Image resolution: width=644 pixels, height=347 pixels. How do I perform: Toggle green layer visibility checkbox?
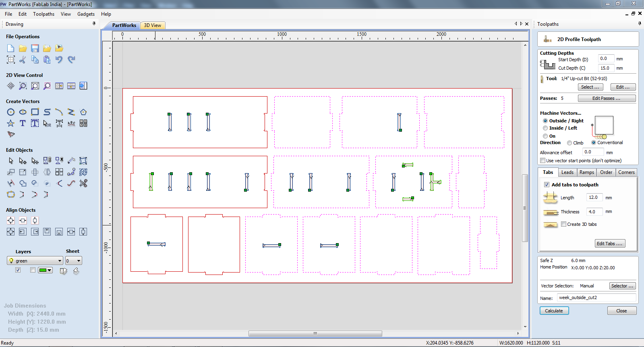click(x=18, y=270)
